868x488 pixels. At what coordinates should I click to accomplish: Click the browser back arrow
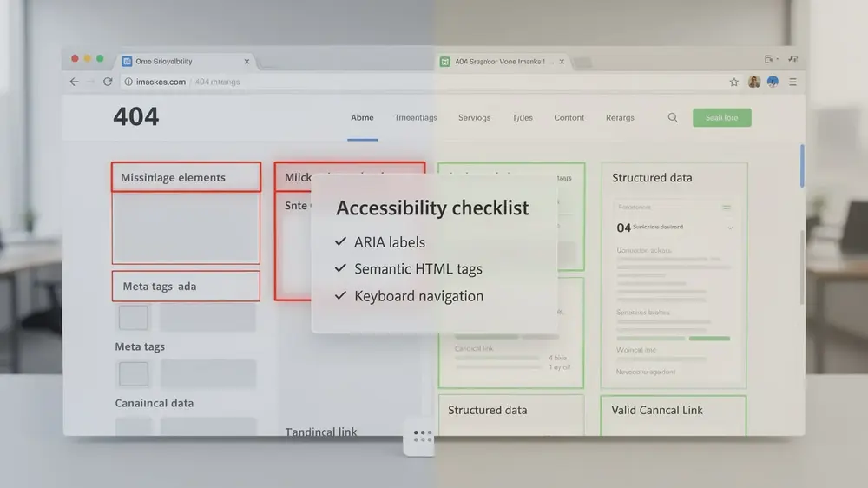74,82
